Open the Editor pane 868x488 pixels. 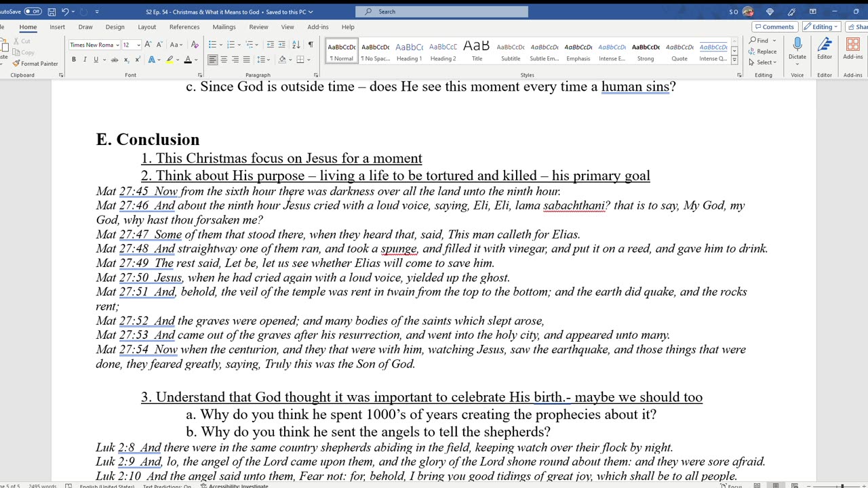click(825, 49)
